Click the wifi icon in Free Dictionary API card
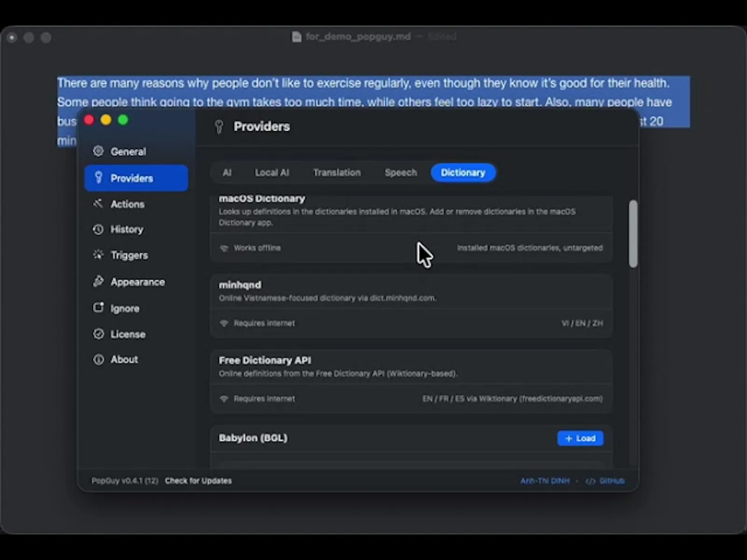The width and height of the screenshot is (747, 560). point(224,399)
